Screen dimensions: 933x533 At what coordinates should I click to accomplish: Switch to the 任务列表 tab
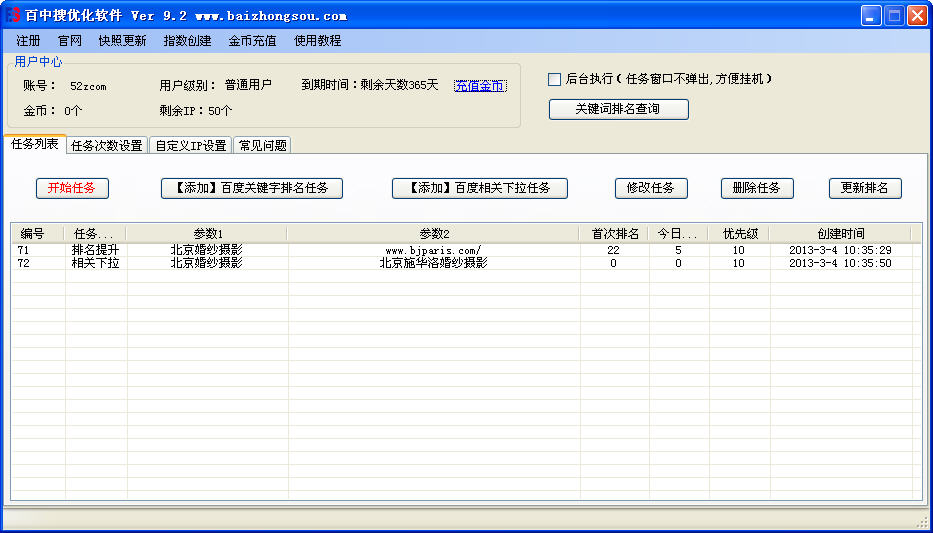coord(35,144)
